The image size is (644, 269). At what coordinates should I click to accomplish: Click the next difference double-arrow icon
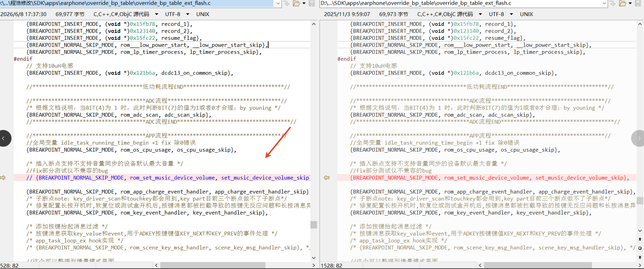640,257
